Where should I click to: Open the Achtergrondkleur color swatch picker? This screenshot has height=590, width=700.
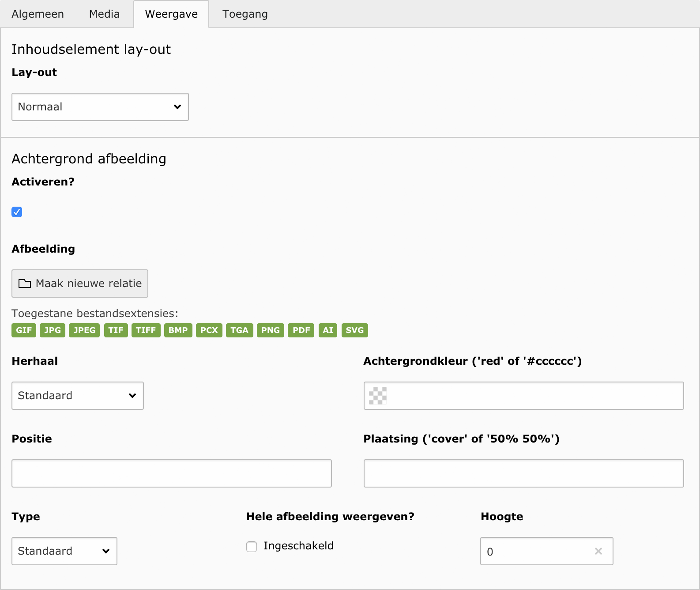[377, 396]
